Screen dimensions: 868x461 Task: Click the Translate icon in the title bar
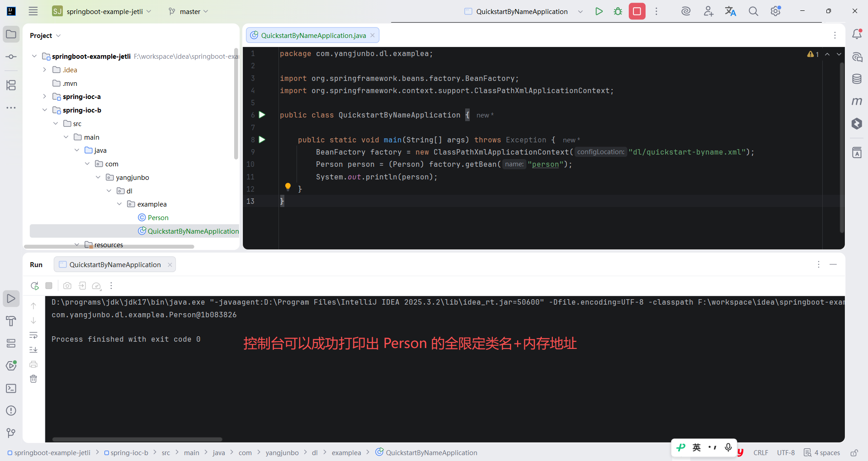(731, 11)
